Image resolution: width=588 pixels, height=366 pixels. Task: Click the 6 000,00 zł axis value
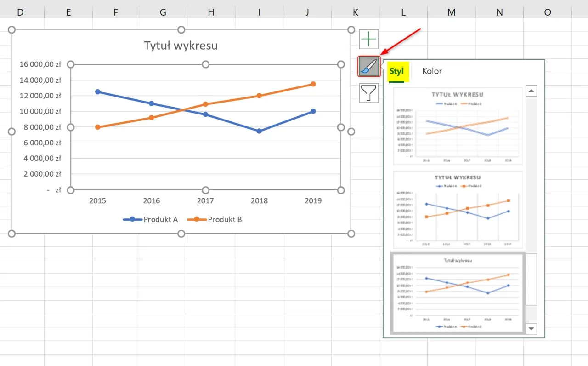(x=42, y=143)
